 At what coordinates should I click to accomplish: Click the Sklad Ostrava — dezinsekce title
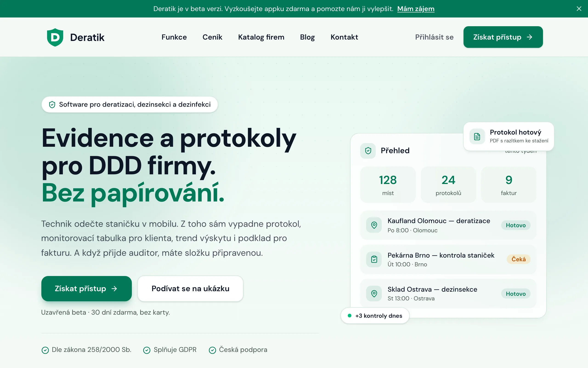pos(432,289)
